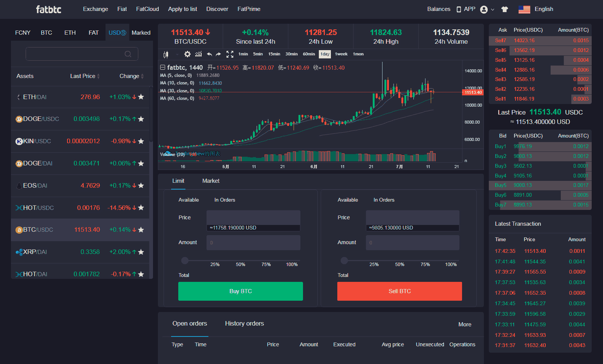Toggle favorite star for EOS/DAI
603x364 pixels.
(x=141, y=185)
